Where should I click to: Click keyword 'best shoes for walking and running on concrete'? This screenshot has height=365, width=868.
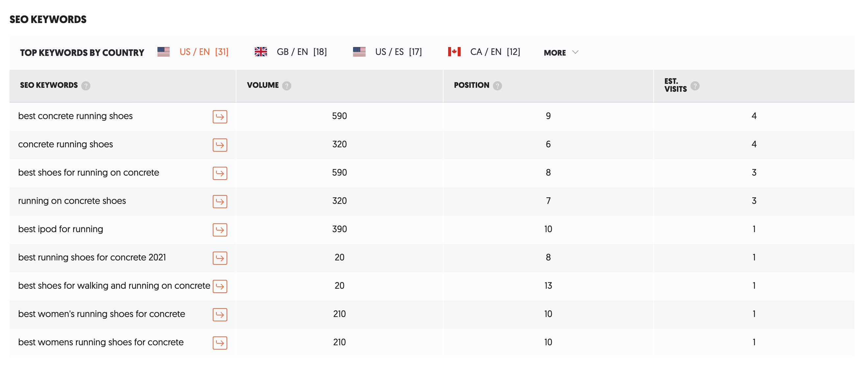(114, 286)
